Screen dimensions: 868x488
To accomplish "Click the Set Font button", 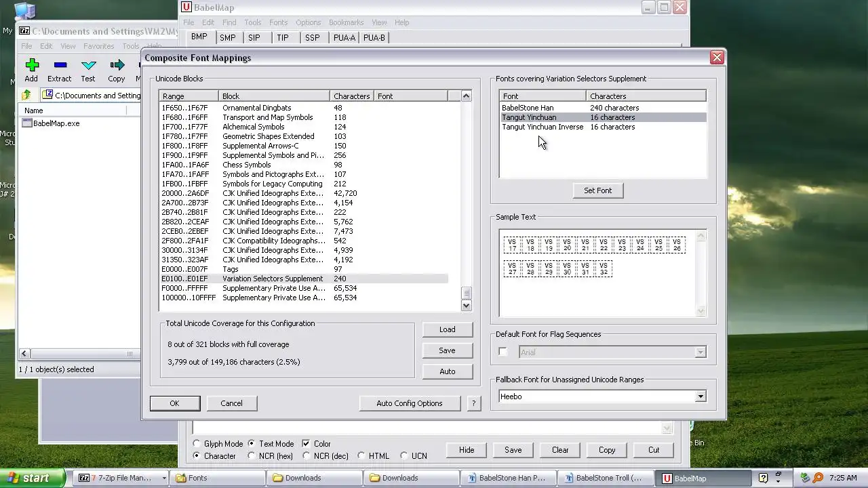I will 597,190.
